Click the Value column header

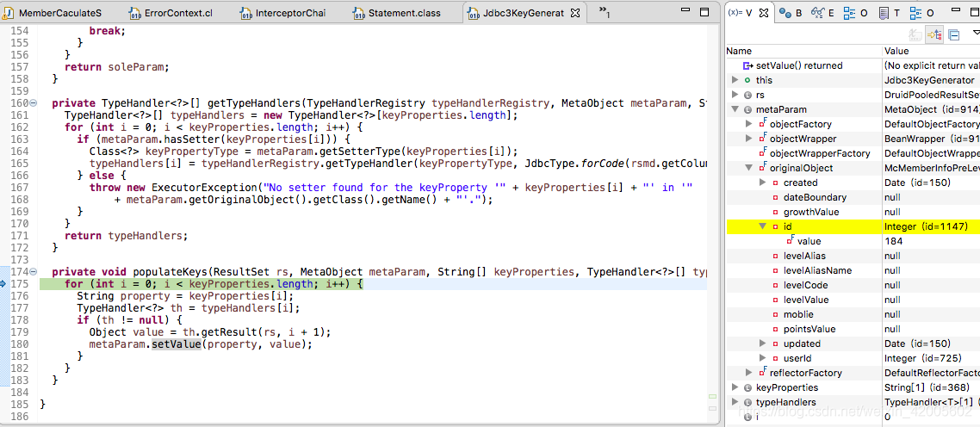click(931, 51)
